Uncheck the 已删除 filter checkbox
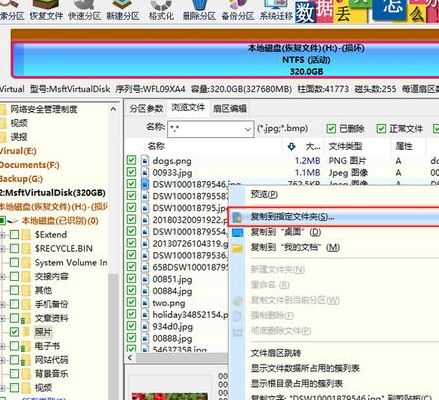This screenshot has width=439, height=400. click(x=331, y=129)
